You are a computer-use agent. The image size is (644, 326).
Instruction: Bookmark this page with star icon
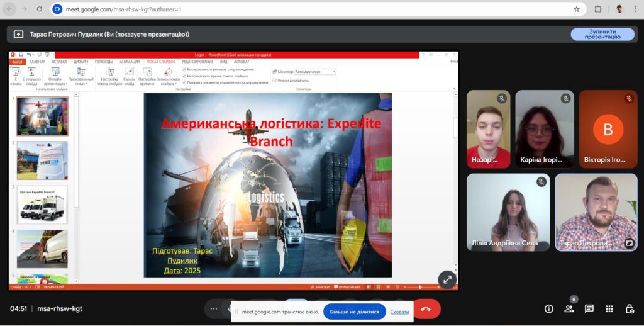[x=577, y=9]
